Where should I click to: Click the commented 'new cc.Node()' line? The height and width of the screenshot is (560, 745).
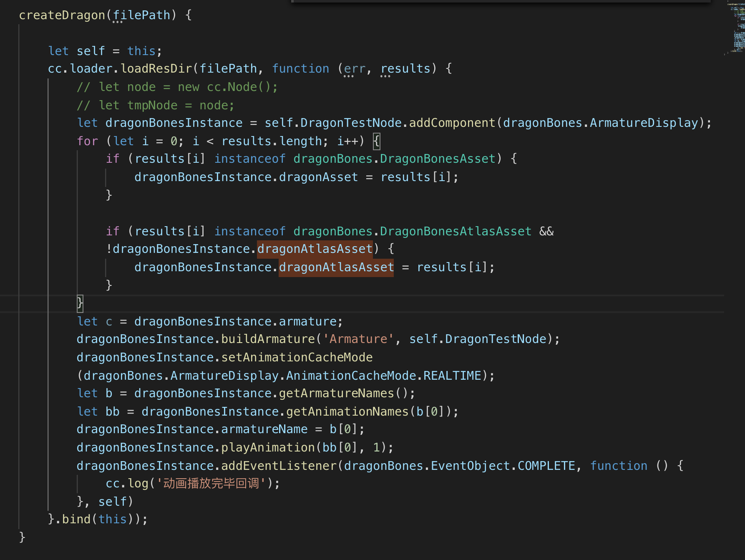tap(177, 87)
